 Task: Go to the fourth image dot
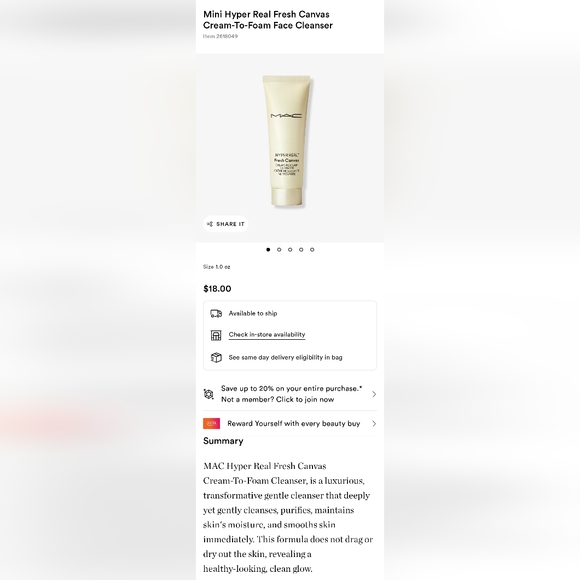[x=301, y=250]
